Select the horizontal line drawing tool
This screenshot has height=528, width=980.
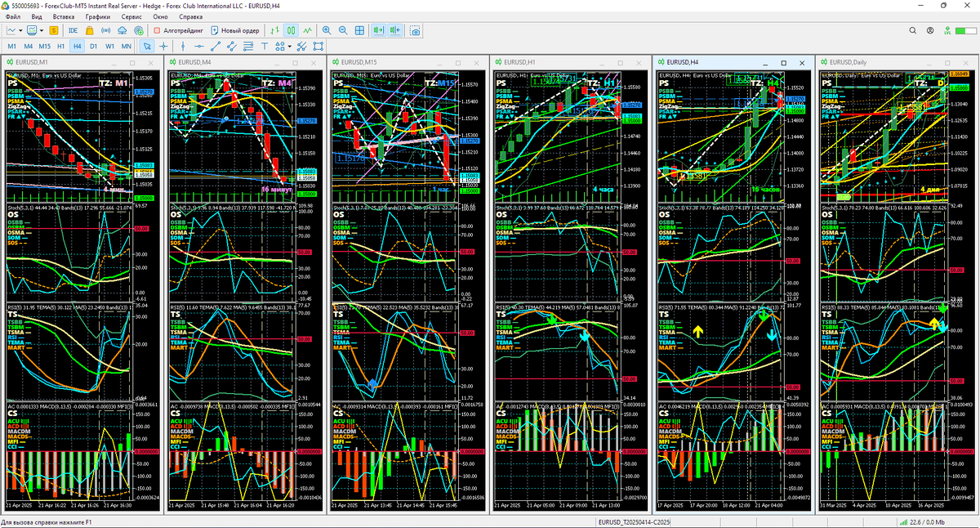(198, 46)
